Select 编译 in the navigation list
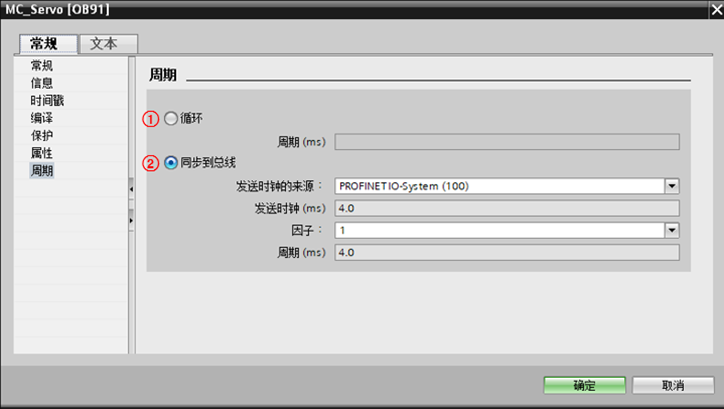Viewport: 724px width, 409px height. (42, 118)
